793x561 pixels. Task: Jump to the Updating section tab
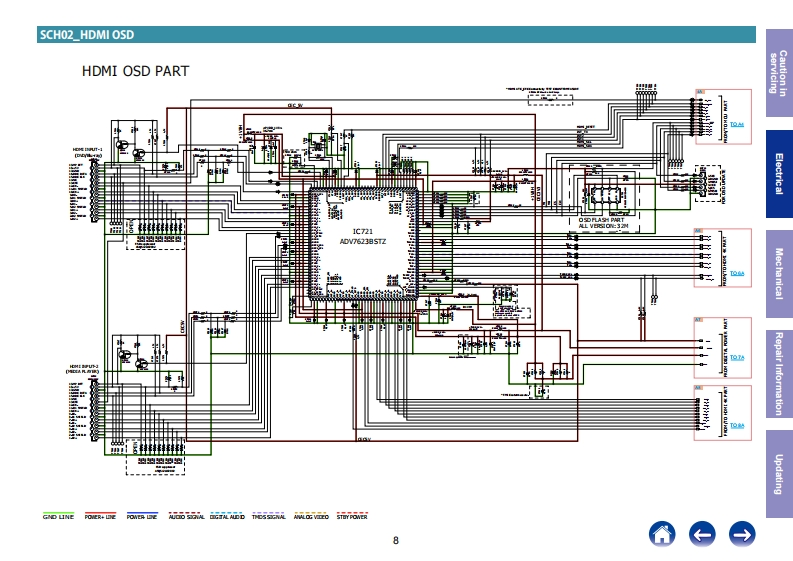(779, 474)
